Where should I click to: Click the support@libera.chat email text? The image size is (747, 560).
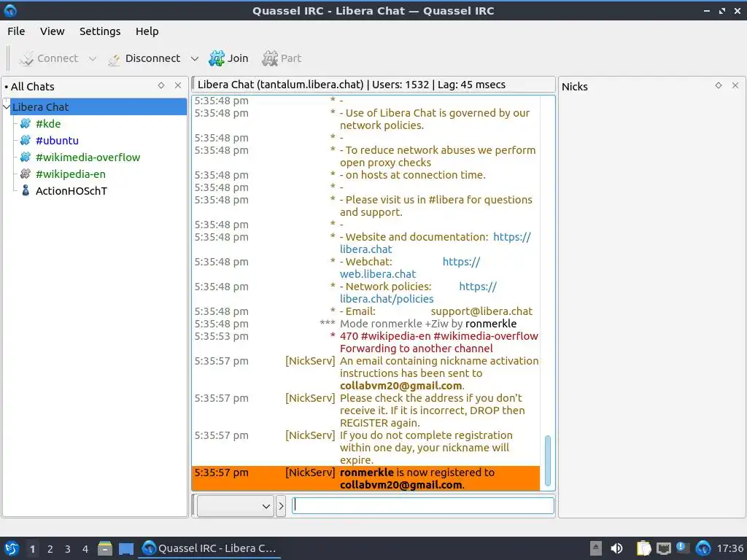click(481, 311)
